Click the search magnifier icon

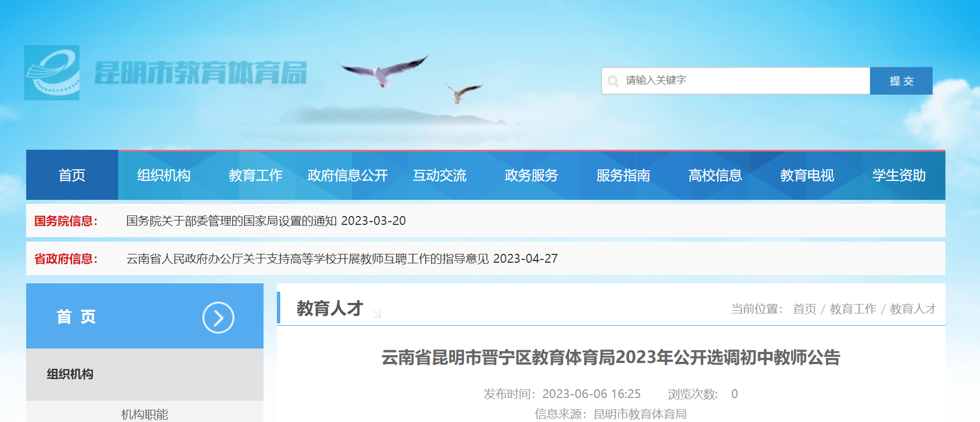point(613,81)
